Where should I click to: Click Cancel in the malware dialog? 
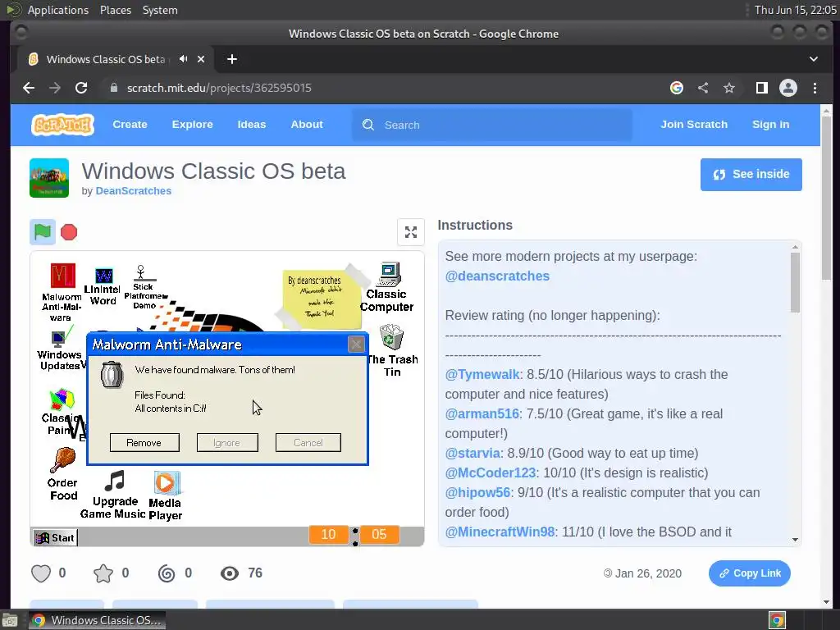pos(308,442)
